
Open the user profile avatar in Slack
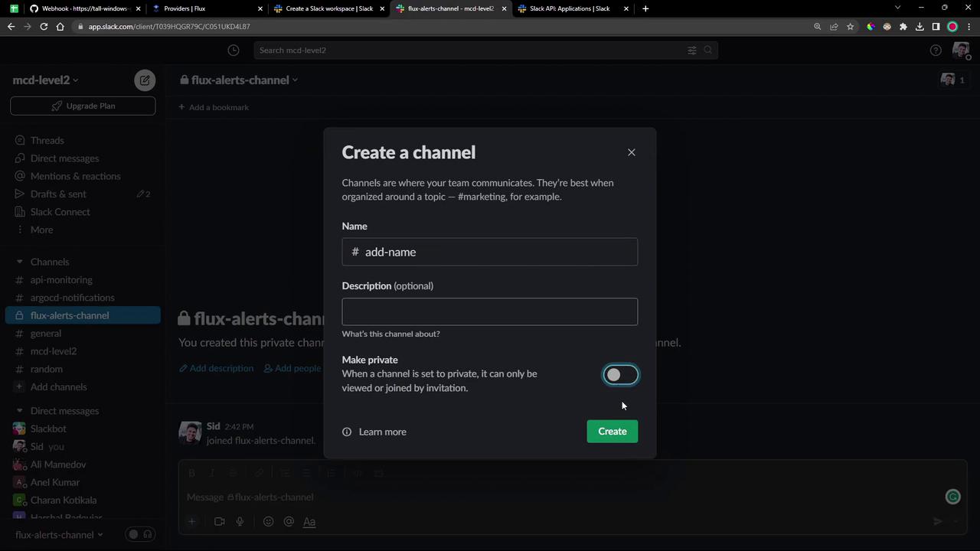point(961,51)
